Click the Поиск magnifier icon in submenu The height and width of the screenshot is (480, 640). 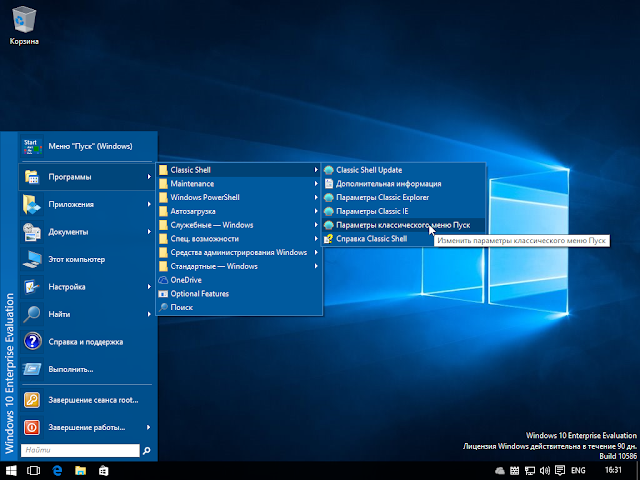pos(163,307)
